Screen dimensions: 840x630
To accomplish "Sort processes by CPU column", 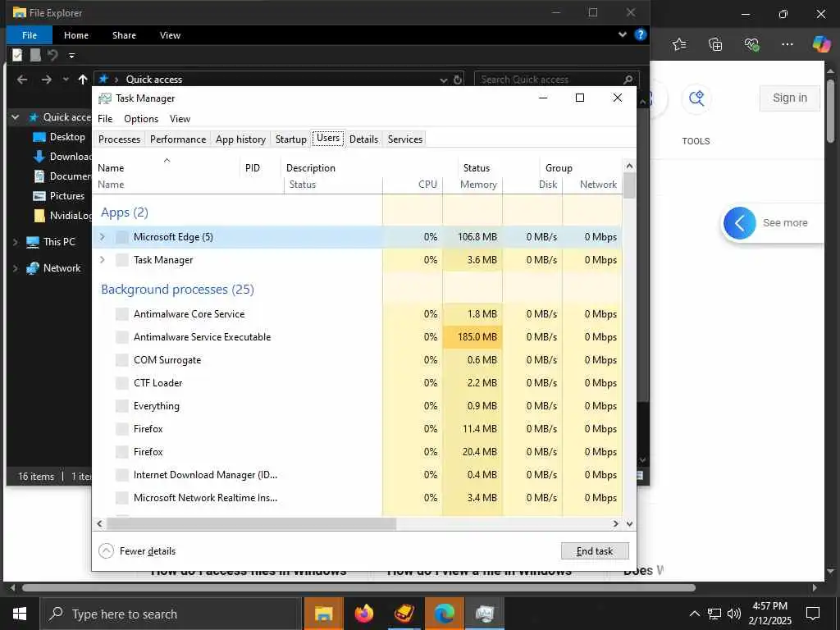I will 413,185.
